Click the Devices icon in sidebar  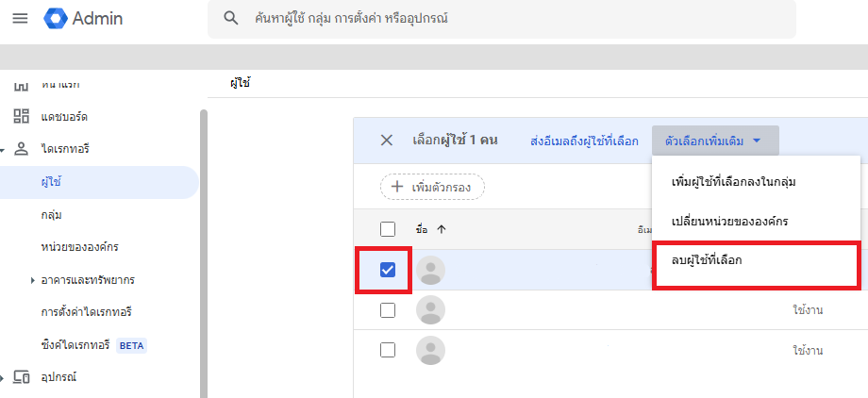point(21,377)
